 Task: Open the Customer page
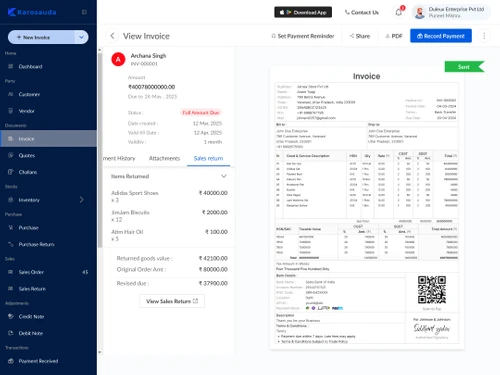click(29, 94)
